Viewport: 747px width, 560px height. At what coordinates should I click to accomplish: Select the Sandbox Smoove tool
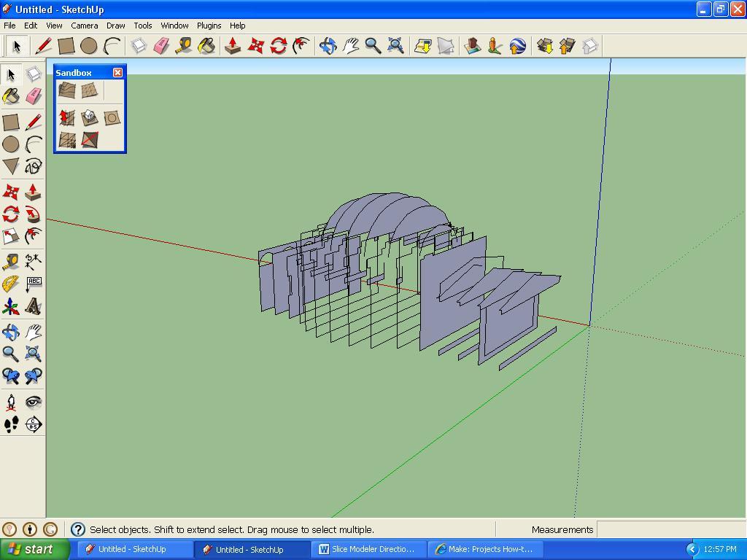tap(67, 117)
